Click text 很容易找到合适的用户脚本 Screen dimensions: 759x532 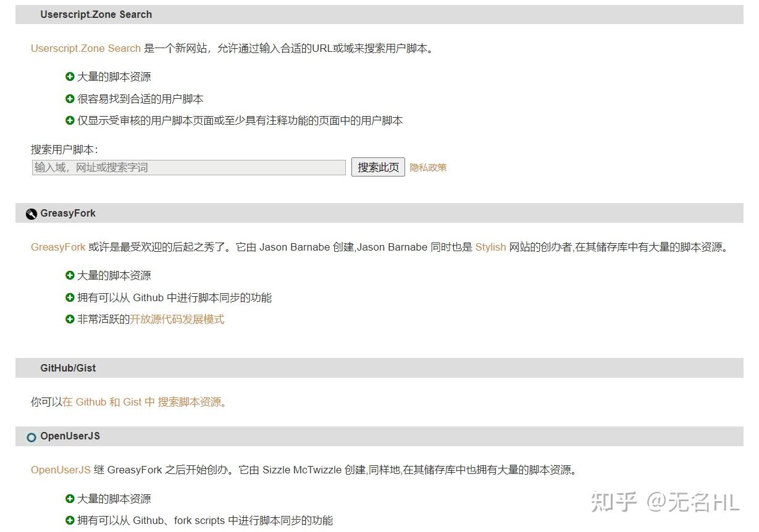pos(140,99)
